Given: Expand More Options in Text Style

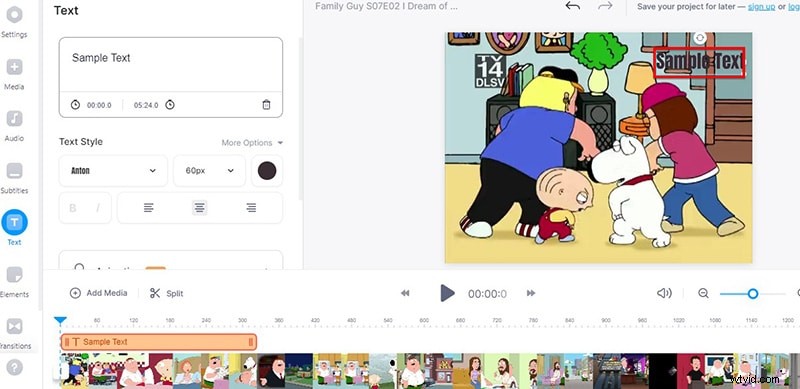Looking at the screenshot, I should pyautogui.click(x=252, y=142).
